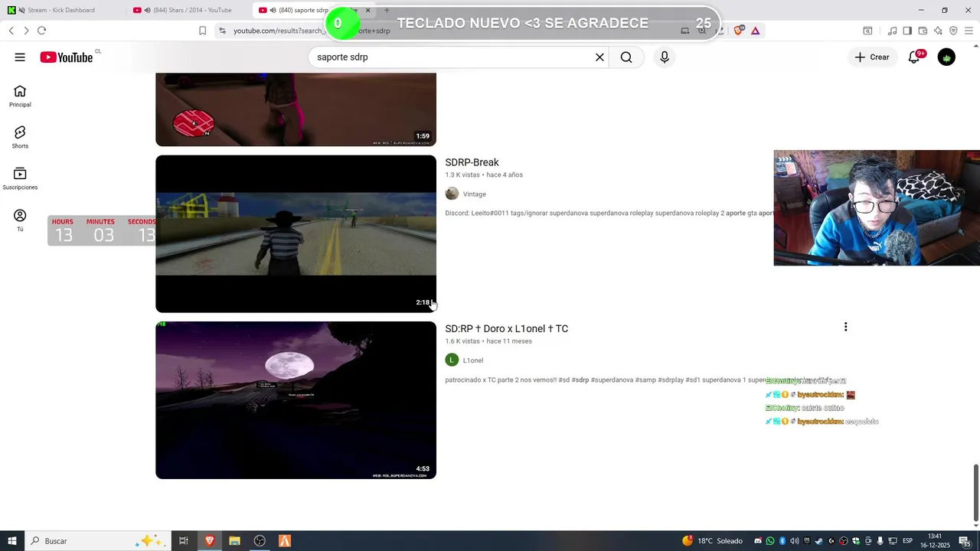Bookmark this page from the address bar
Image resolution: width=980 pixels, height=551 pixels.
(x=202, y=31)
